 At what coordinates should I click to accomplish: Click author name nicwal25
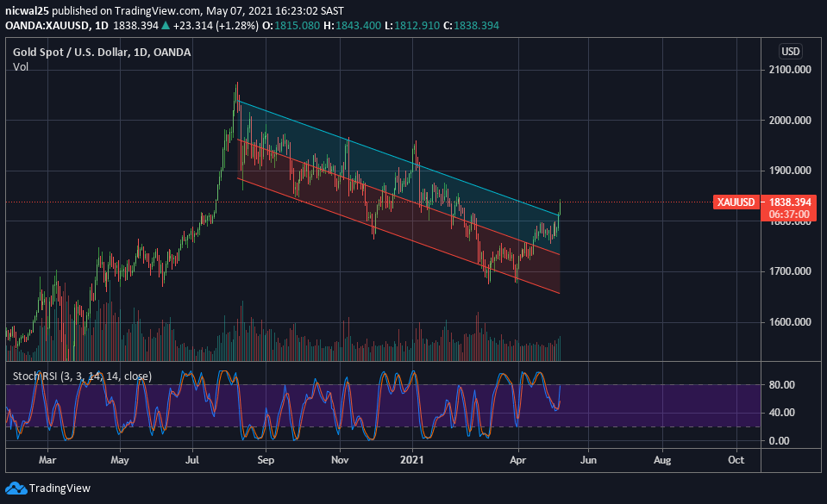pos(27,10)
